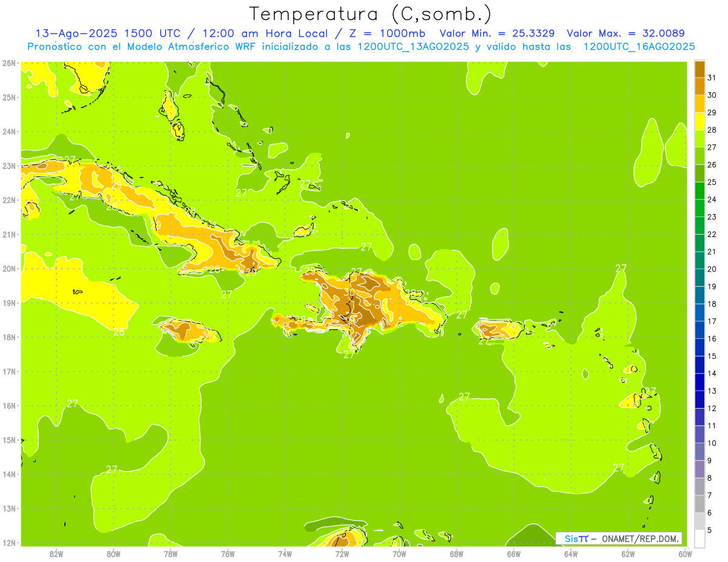Select the color swatch between 29 and 30

point(699,104)
